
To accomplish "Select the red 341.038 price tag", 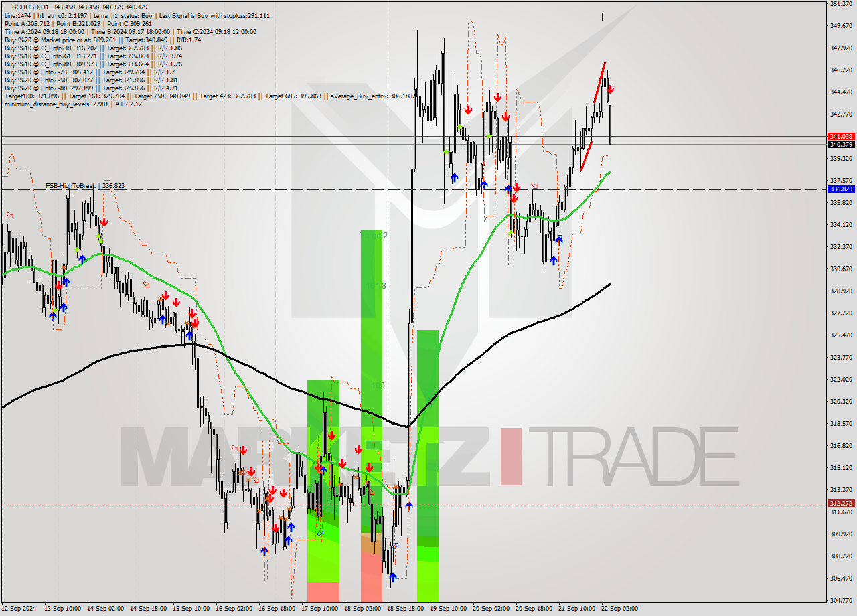I will (841, 136).
